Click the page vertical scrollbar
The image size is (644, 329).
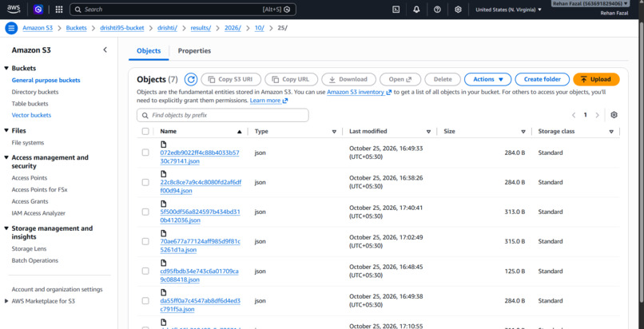tap(641, 164)
